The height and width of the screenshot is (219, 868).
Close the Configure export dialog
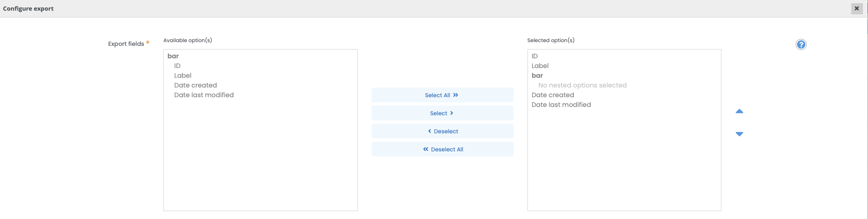point(856,8)
